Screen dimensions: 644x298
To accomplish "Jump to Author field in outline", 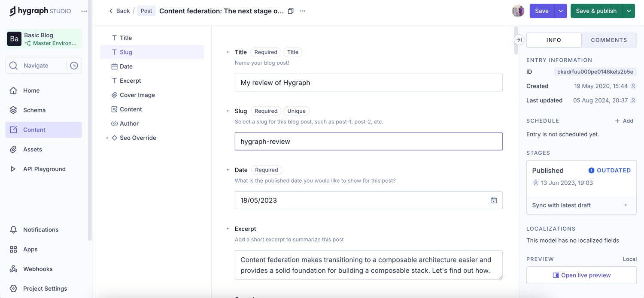I will point(152,123).
